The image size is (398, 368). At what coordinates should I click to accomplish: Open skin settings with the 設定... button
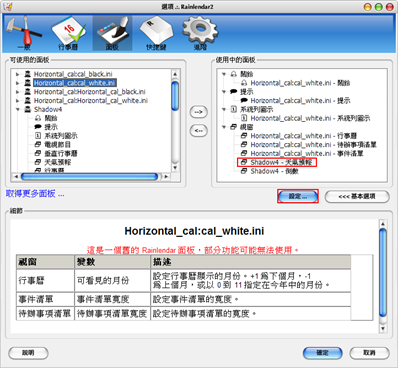point(298,196)
